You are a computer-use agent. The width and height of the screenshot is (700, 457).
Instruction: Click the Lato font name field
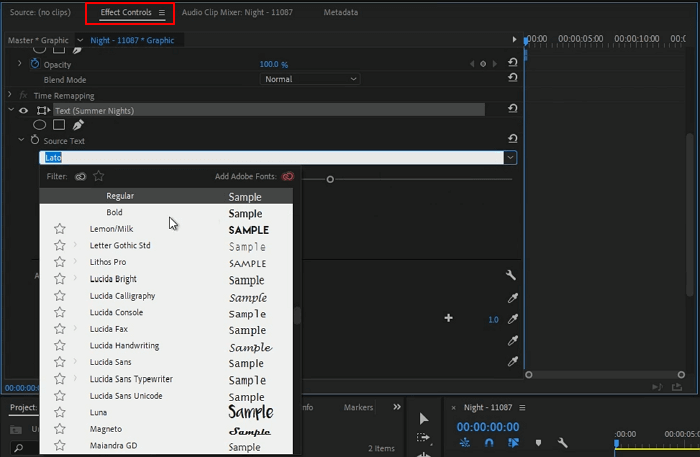coord(271,158)
